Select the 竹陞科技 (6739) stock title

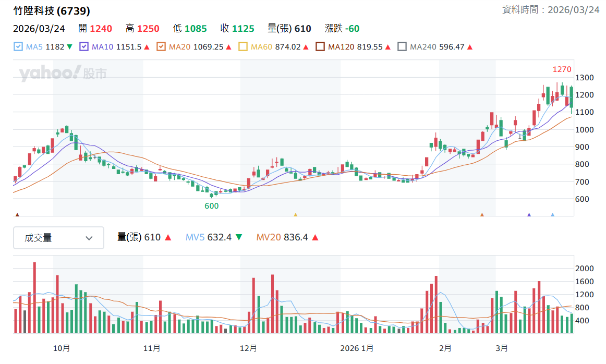pyautogui.click(x=52, y=10)
